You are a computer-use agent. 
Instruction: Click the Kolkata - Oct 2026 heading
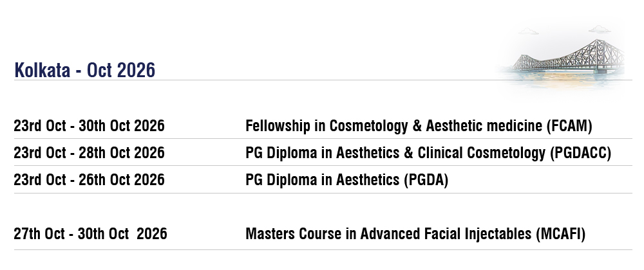84,70
